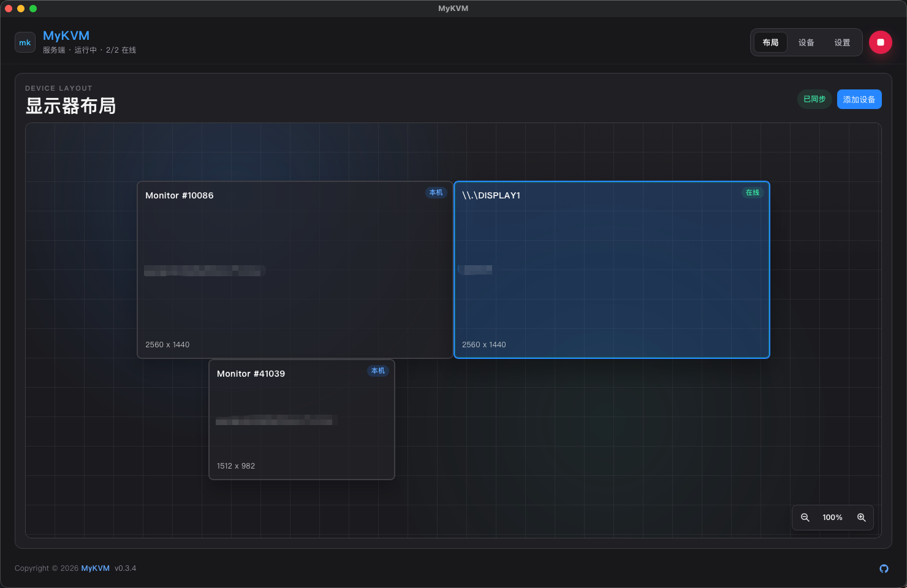The width and height of the screenshot is (907, 588).
Task: Open the 设备 tab
Action: click(806, 42)
